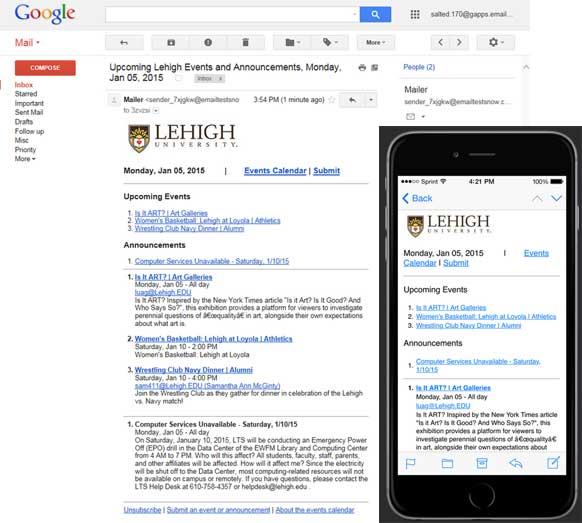The width and height of the screenshot is (582, 523).
Task: Open the More actions dropdown
Action: coord(376,43)
